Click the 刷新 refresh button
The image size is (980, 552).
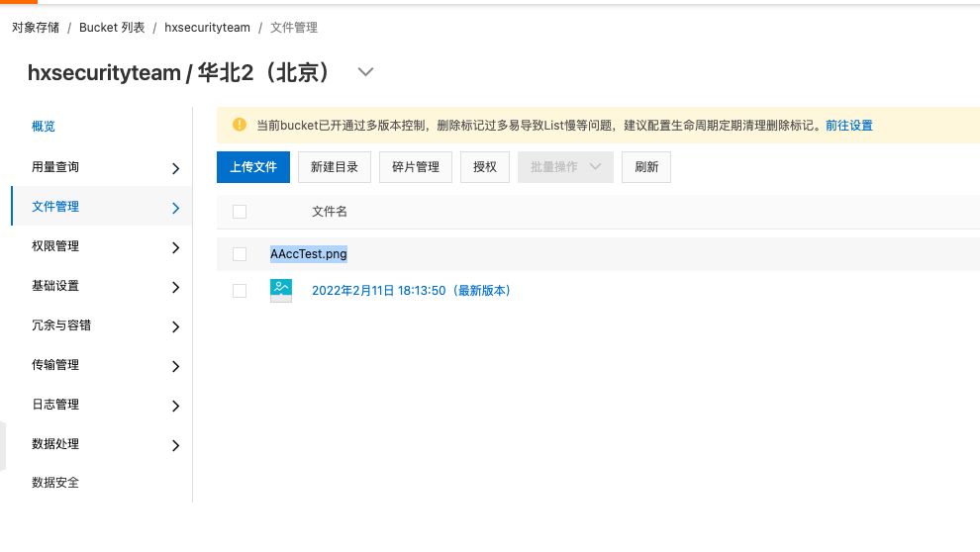(646, 167)
